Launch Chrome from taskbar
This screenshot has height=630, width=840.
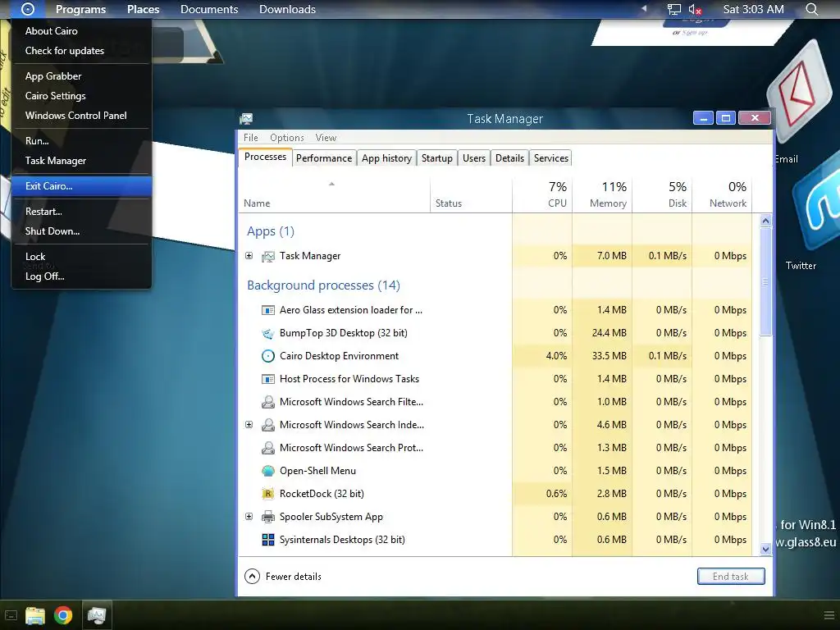click(x=63, y=615)
